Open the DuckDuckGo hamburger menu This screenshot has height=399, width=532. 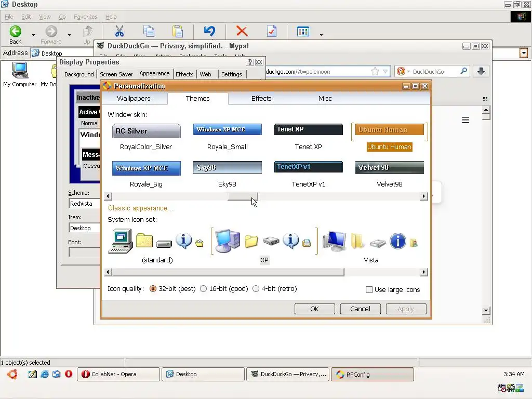[465, 120]
